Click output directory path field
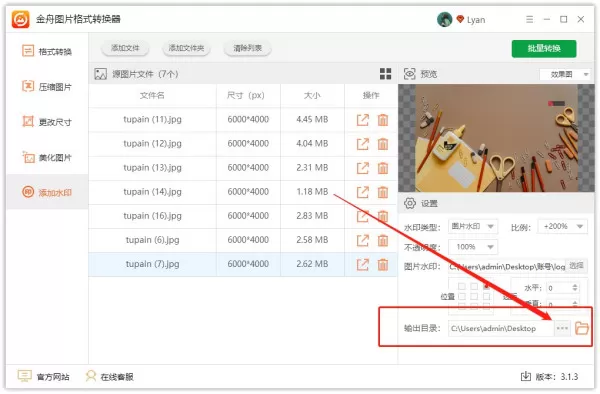 [501, 328]
